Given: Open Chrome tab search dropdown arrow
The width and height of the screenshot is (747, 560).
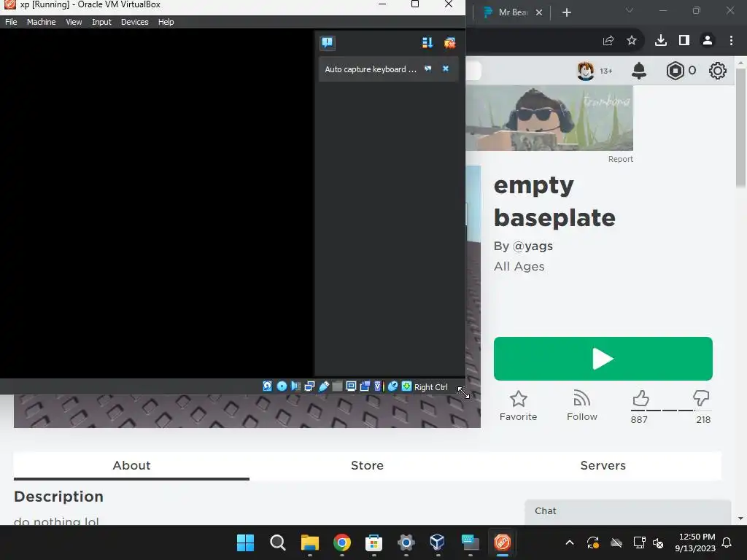Looking at the screenshot, I should click(630, 10).
